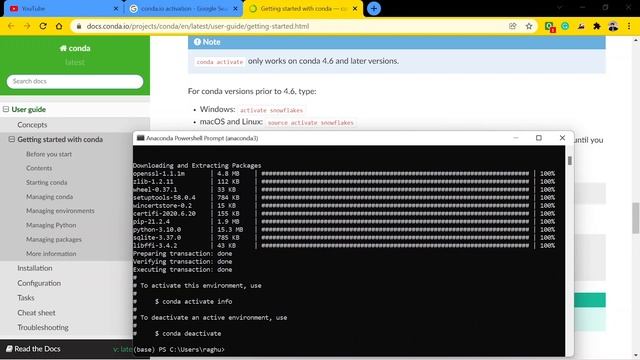Share this page via share icon
This screenshot has width=640, height=360.
click(513, 26)
